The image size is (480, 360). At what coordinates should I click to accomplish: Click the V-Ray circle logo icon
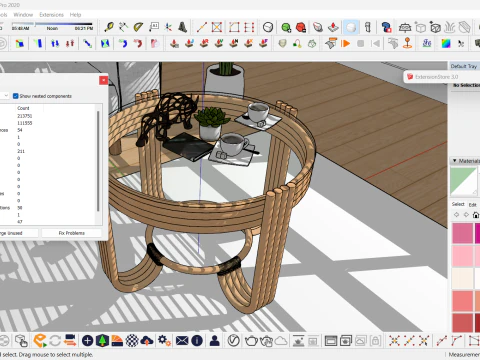coord(234,341)
